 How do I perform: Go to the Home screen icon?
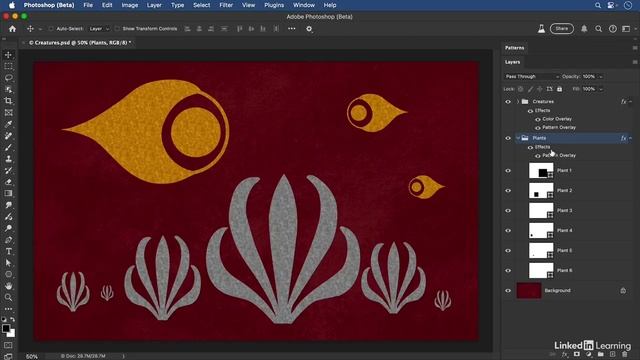[12, 29]
